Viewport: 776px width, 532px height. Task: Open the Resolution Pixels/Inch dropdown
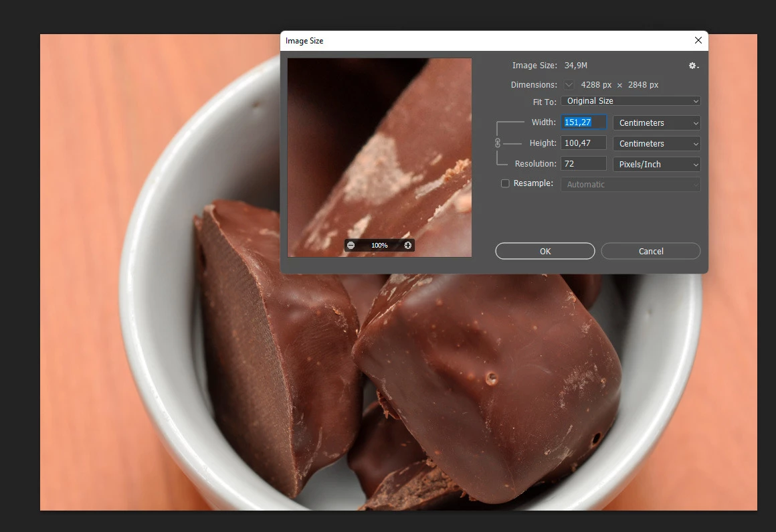657,165
